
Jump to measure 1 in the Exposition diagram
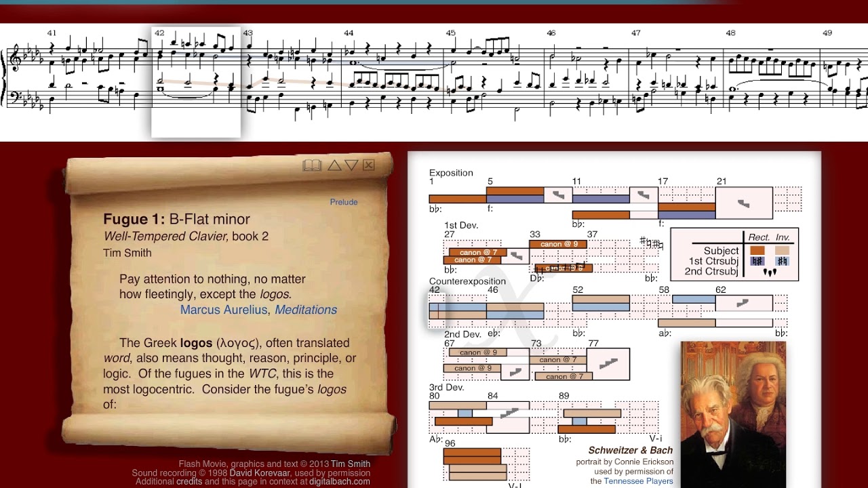click(x=431, y=182)
